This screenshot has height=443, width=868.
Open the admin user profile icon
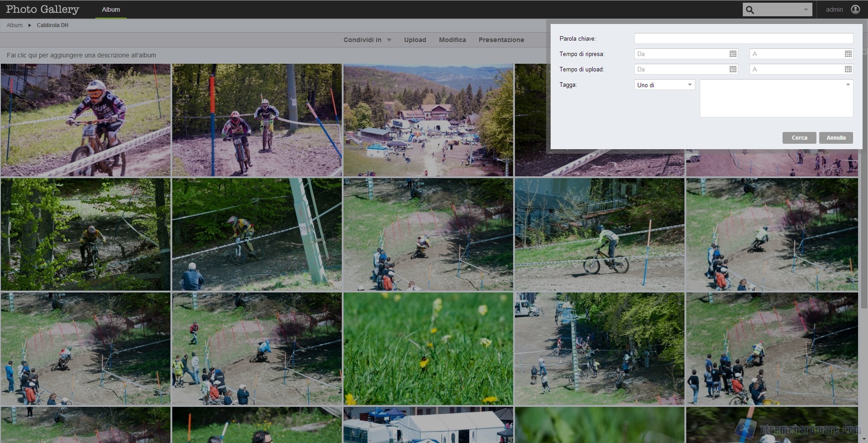pyautogui.click(x=855, y=9)
